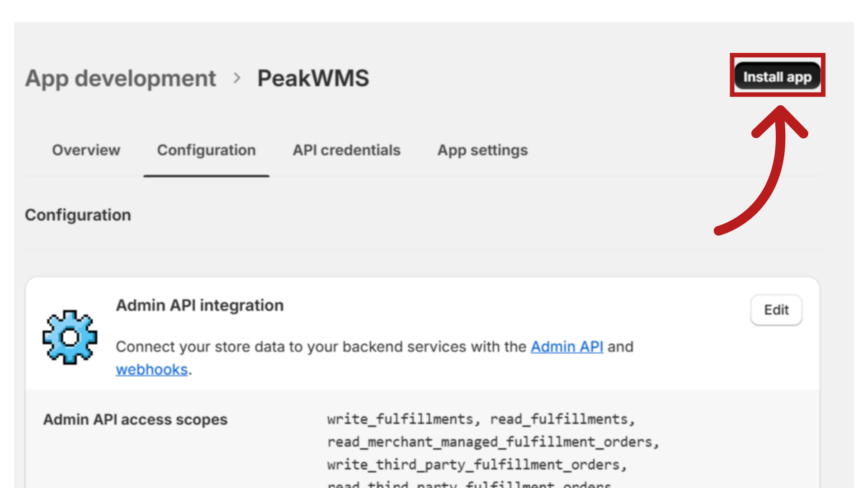Screen dimensions: 868x488
Task: Click Edit for Admin API integration
Action: point(776,310)
